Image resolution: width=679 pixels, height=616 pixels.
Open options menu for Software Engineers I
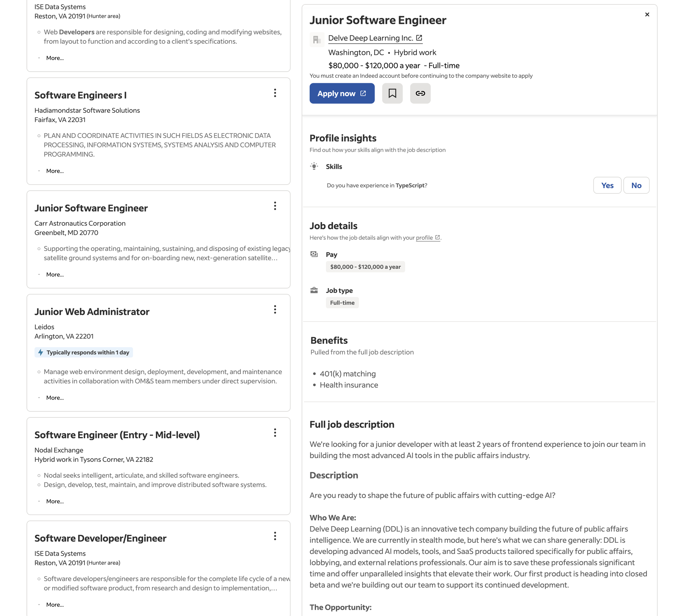(x=275, y=93)
